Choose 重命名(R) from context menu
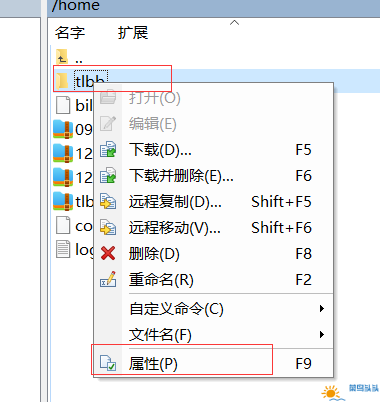Screen dimensions: 380x402 click(x=214, y=279)
